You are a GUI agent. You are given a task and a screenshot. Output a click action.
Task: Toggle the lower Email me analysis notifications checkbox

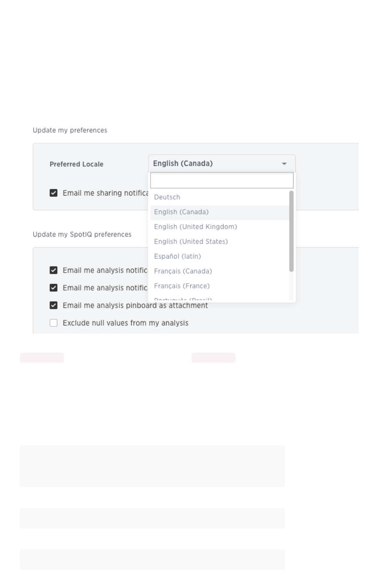(53, 288)
